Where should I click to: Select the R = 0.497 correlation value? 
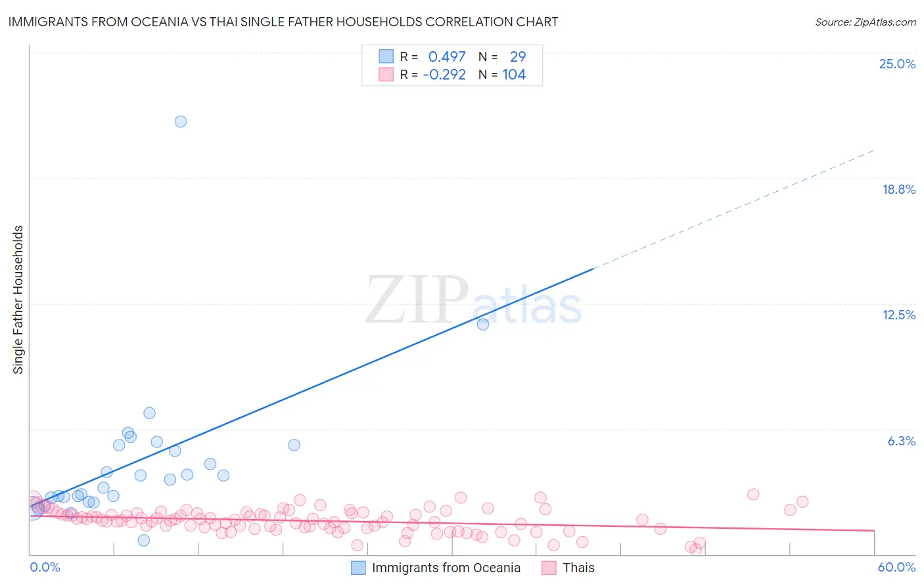433,56
